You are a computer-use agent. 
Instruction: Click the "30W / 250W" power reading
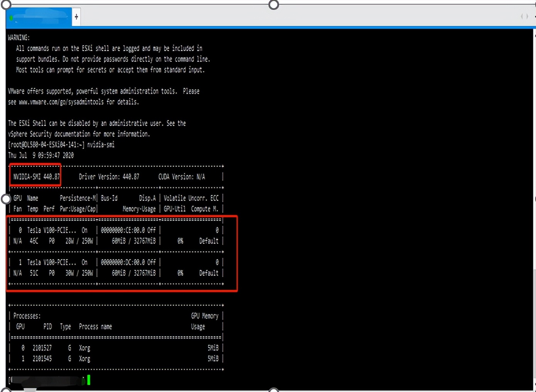(79, 273)
